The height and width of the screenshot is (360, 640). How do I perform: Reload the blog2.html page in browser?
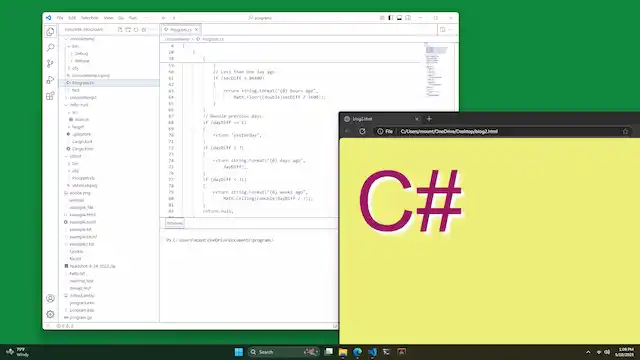coord(362,131)
